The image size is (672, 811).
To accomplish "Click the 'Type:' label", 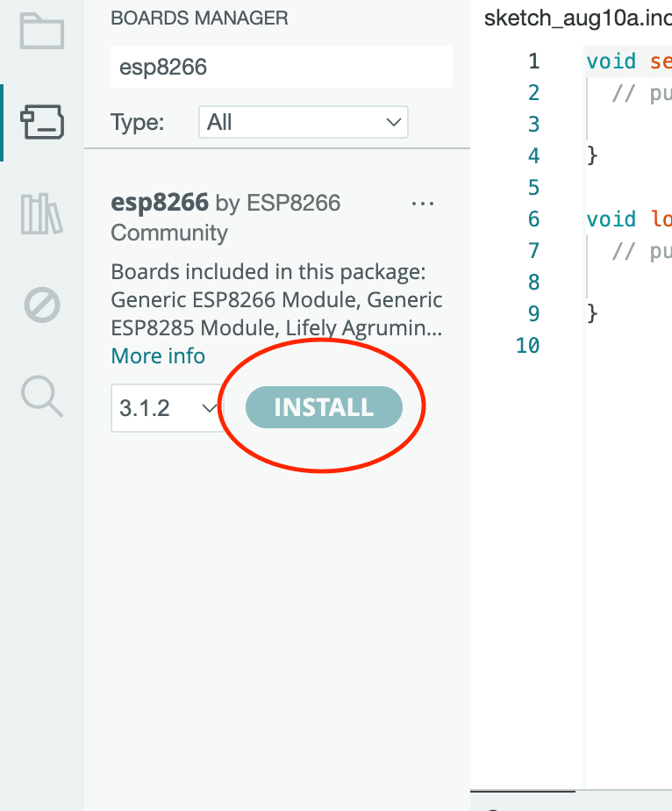I will 138,123.
